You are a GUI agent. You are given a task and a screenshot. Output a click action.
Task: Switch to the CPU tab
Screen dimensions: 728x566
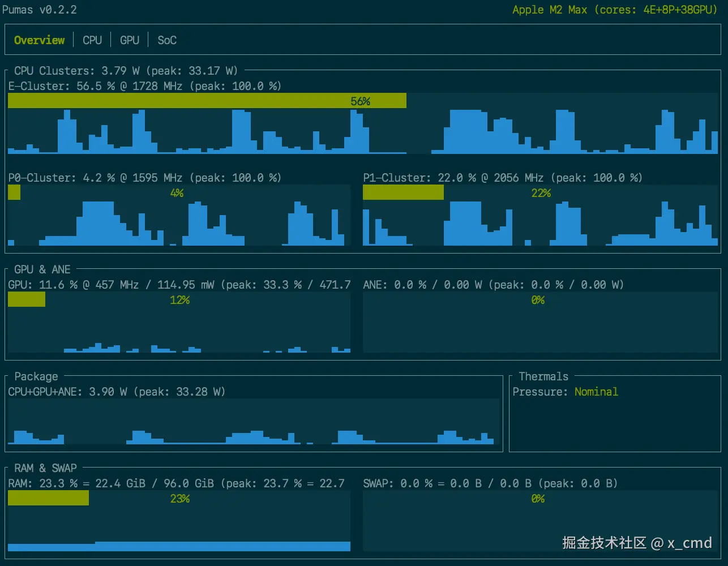pyautogui.click(x=92, y=40)
